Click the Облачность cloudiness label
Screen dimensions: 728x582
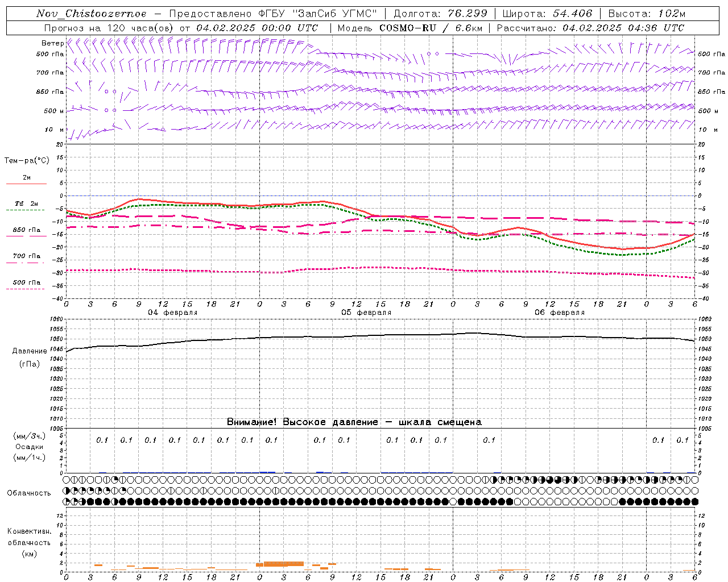coord(29,493)
